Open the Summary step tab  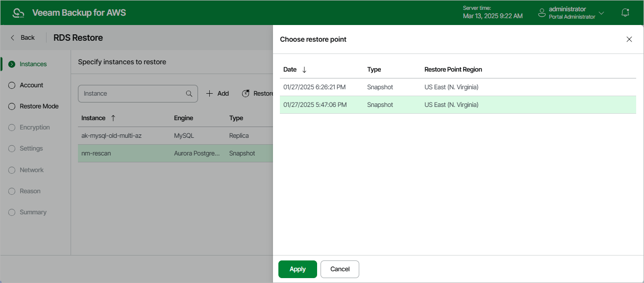[x=33, y=212]
